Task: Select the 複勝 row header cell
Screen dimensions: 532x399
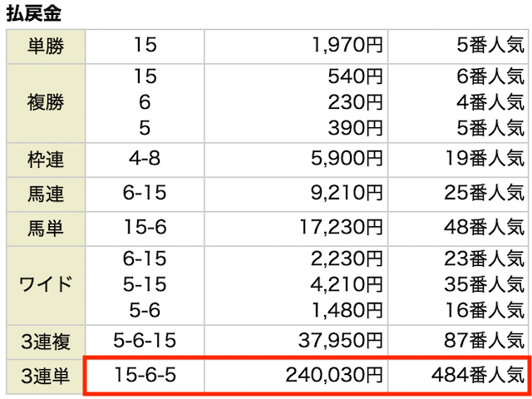Action: [46, 103]
